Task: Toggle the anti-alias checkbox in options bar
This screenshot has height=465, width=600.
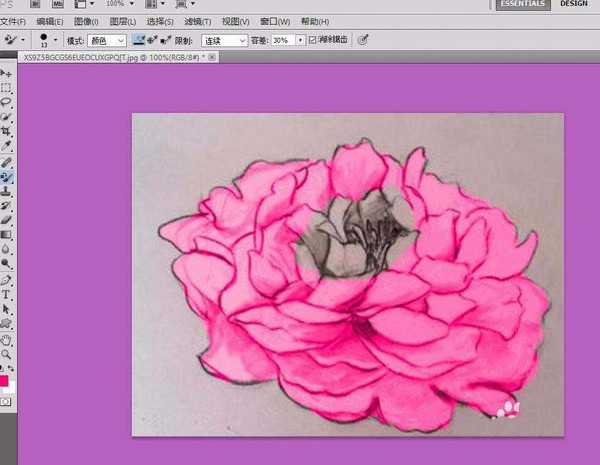Action: pos(313,40)
